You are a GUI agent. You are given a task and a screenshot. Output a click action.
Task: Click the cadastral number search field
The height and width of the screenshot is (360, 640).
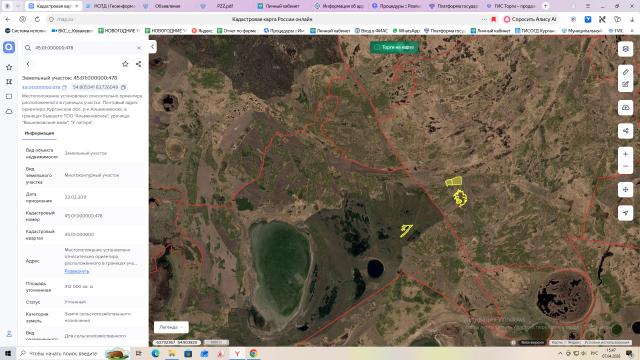coord(84,48)
